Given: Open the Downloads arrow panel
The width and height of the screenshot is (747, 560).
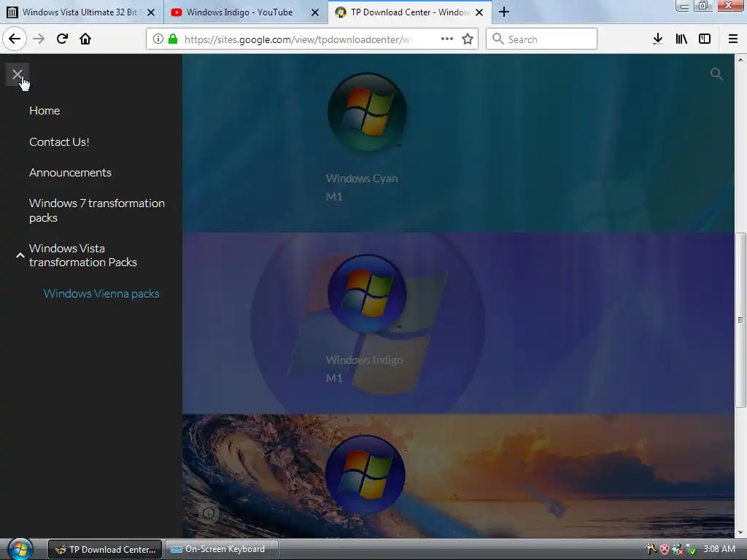Looking at the screenshot, I should pyautogui.click(x=658, y=39).
